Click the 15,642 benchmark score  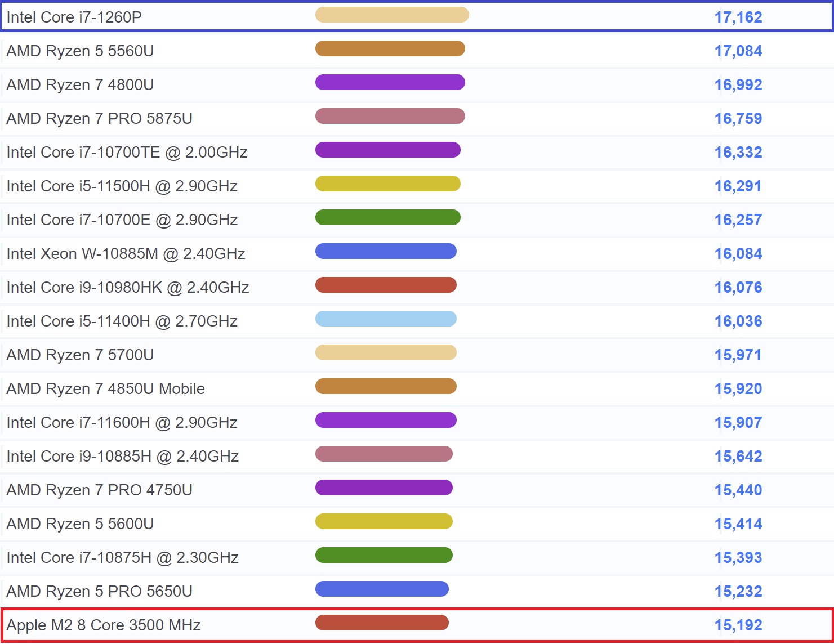[738, 456]
